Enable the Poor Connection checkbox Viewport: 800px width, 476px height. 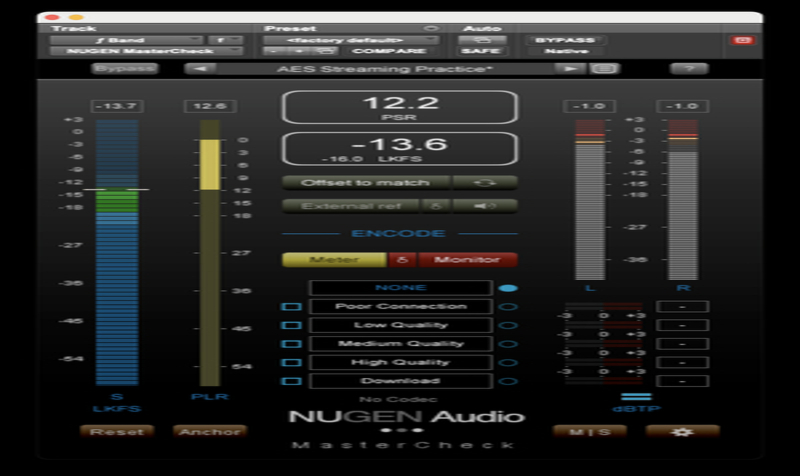point(292,307)
